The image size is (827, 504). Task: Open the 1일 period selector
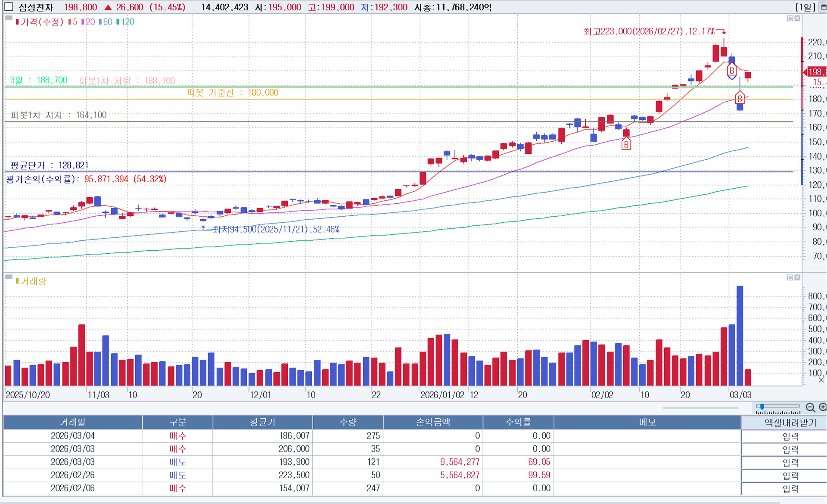click(805, 7)
